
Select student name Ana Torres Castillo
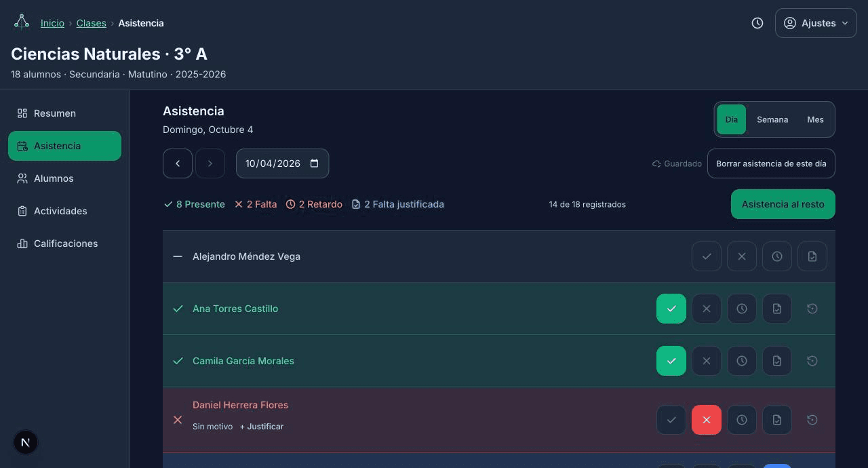235,309
